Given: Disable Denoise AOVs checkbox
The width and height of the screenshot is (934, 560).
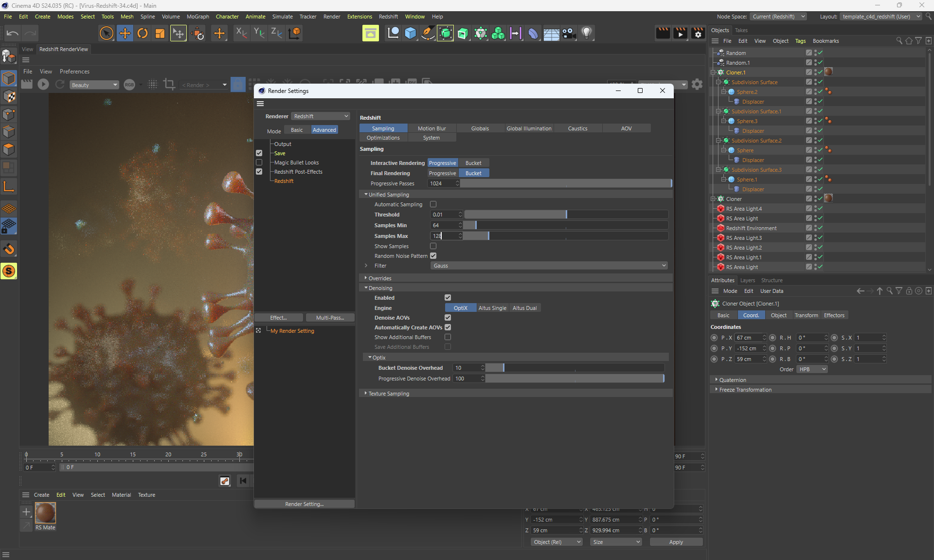Looking at the screenshot, I should click(x=448, y=318).
